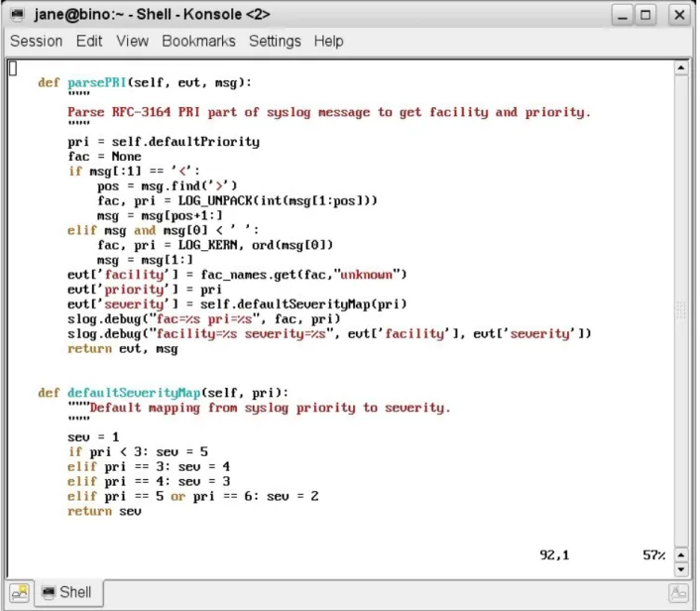700x611 pixels.
Task: Click the 'pri = self.defaultPriority' line
Action: [x=164, y=142]
